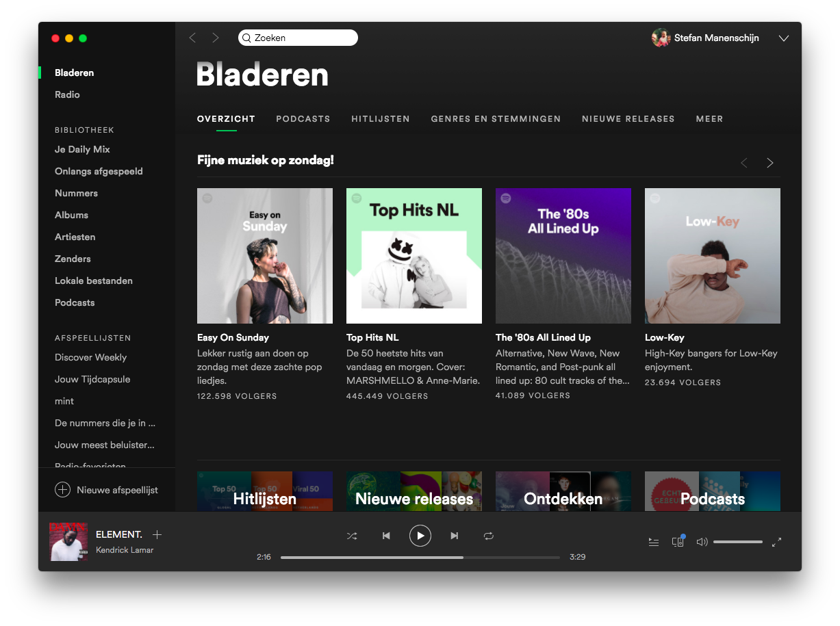
Task: Click the Top Hits NL title link
Action: [372, 337]
